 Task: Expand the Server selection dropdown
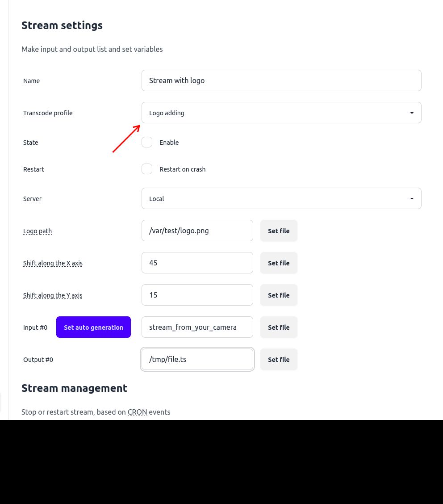(281, 198)
